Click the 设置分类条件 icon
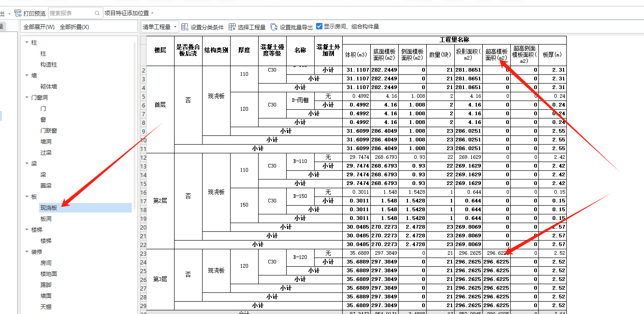The width and height of the screenshot is (644, 314). (185, 27)
